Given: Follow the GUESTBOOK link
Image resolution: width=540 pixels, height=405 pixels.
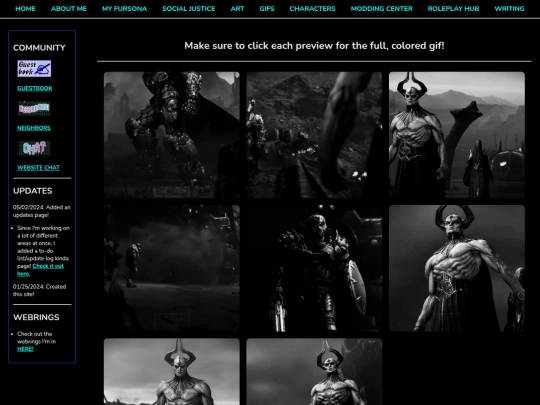Looking at the screenshot, I should click(35, 89).
